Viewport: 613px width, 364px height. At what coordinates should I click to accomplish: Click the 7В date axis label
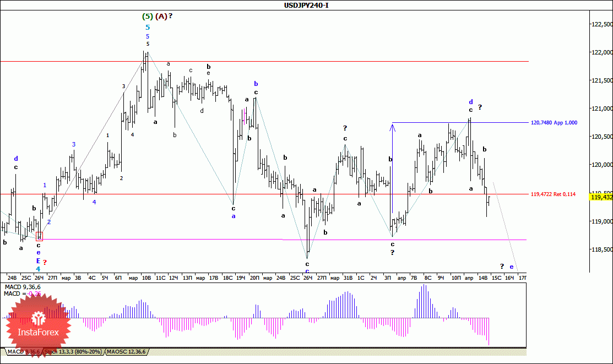(414, 278)
